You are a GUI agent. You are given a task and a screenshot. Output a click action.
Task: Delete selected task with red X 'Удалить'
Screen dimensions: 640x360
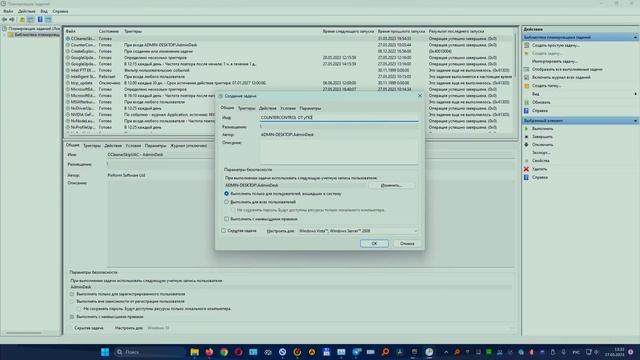(539, 169)
